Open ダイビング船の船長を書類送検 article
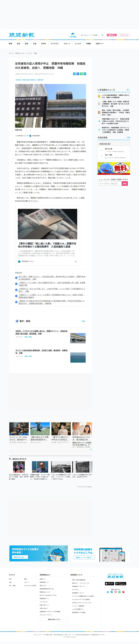This screenshot has height=644, width=139. 41,352
